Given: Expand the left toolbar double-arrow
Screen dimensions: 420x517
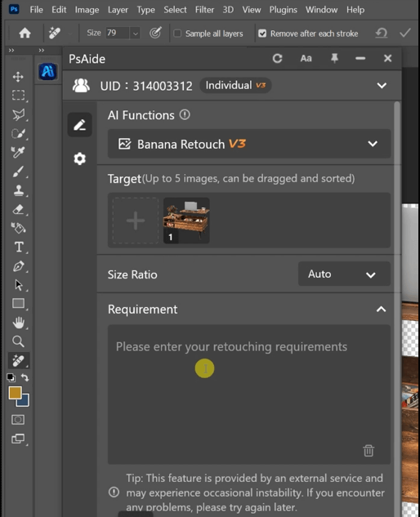Looking at the screenshot, I should (x=11, y=50).
